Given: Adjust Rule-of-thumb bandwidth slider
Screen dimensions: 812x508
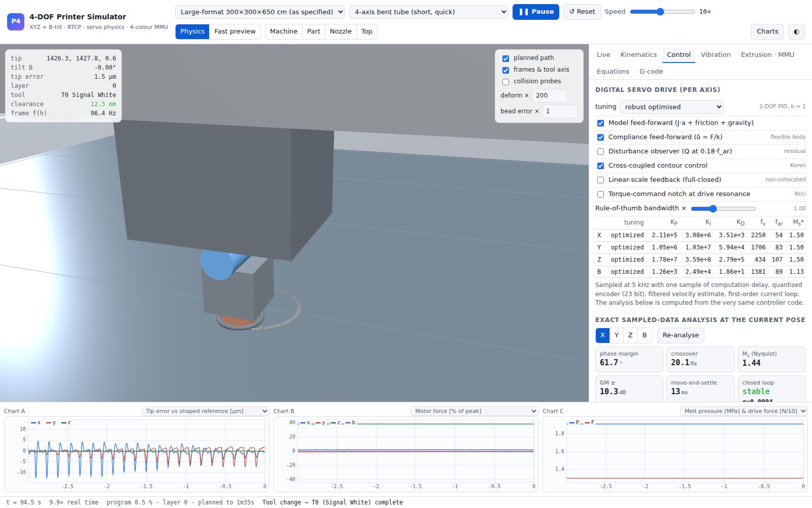Looking at the screenshot, I should [723, 208].
